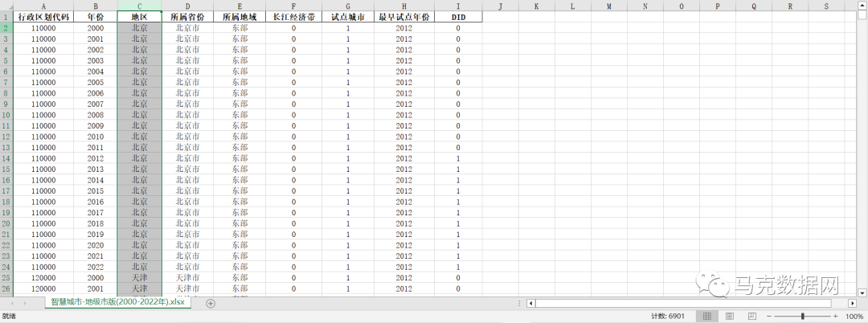Screen dimensions: 868x323
Task: Select column B header
Action: [95, 6]
